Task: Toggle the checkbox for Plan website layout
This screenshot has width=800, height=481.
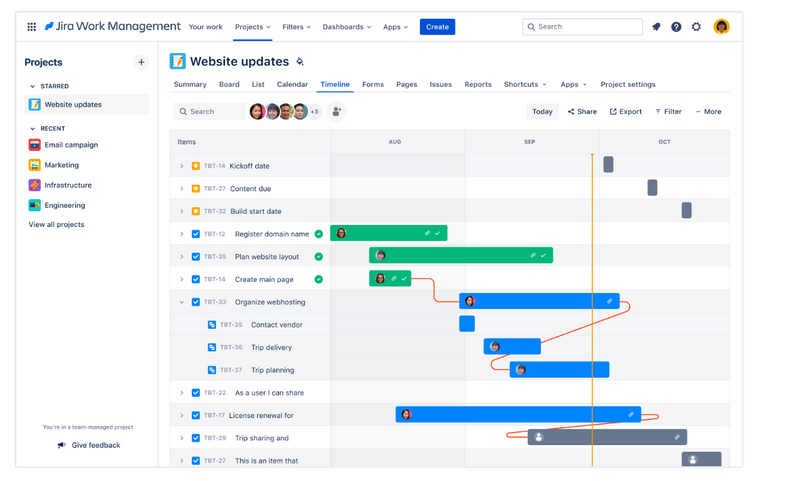Action: click(196, 257)
